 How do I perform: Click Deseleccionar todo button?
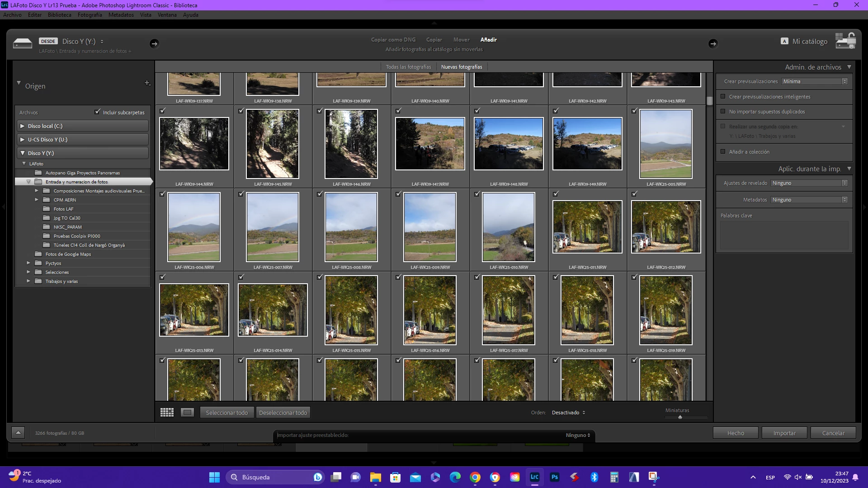[x=283, y=413]
